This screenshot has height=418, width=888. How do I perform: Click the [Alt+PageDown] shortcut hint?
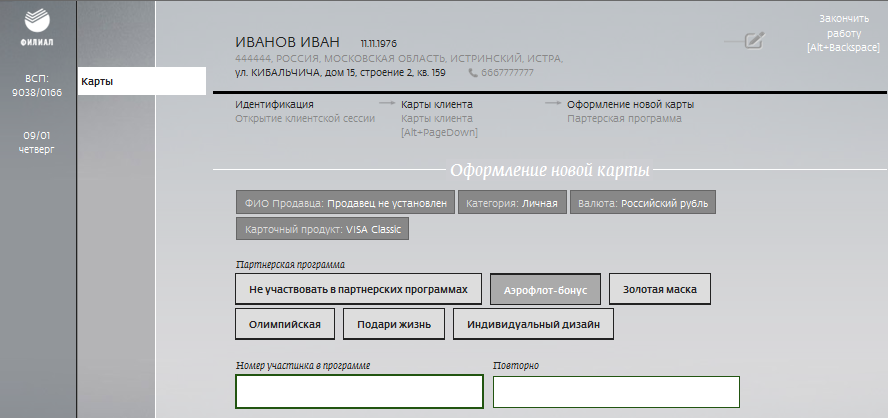(x=439, y=133)
